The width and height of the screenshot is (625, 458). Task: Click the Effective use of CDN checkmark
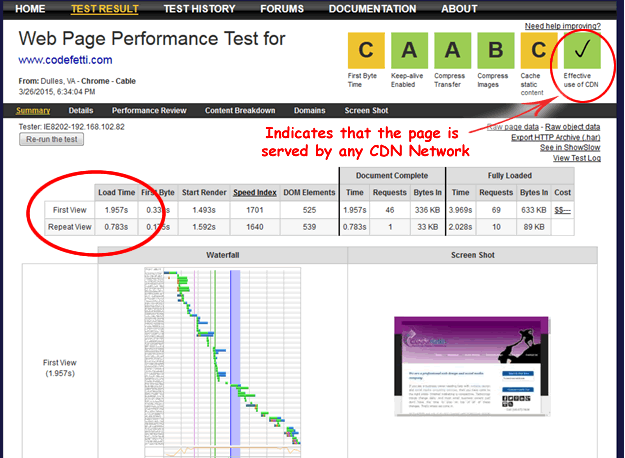click(x=581, y=50)
